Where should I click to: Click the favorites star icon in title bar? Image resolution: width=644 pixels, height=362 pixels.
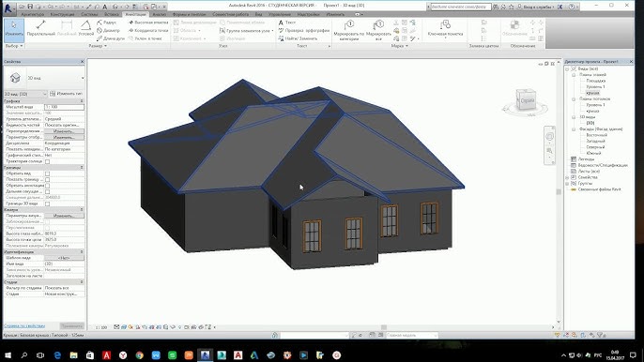(512, 7)
